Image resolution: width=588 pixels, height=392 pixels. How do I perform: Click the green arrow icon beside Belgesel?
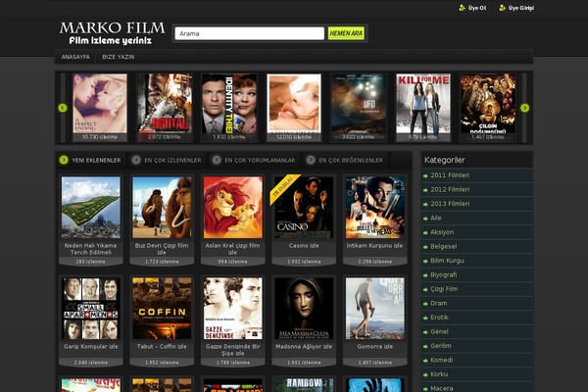[425, 247]
